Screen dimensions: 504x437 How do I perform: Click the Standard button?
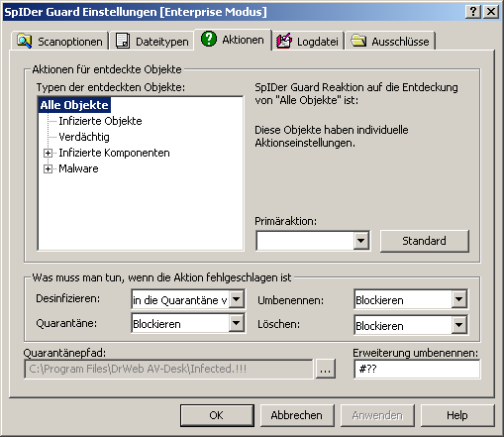coord(425,241)
